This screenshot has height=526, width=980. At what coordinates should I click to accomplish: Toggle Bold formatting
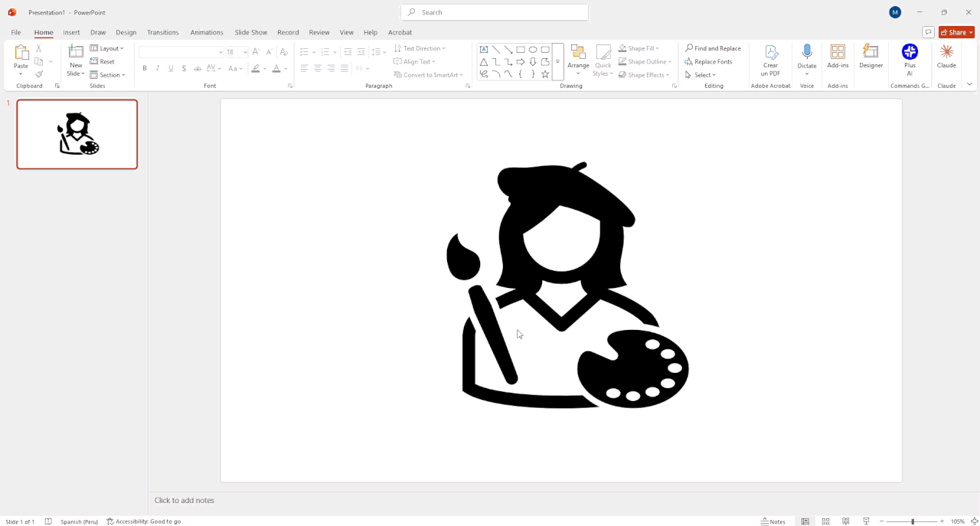point(145,68)
